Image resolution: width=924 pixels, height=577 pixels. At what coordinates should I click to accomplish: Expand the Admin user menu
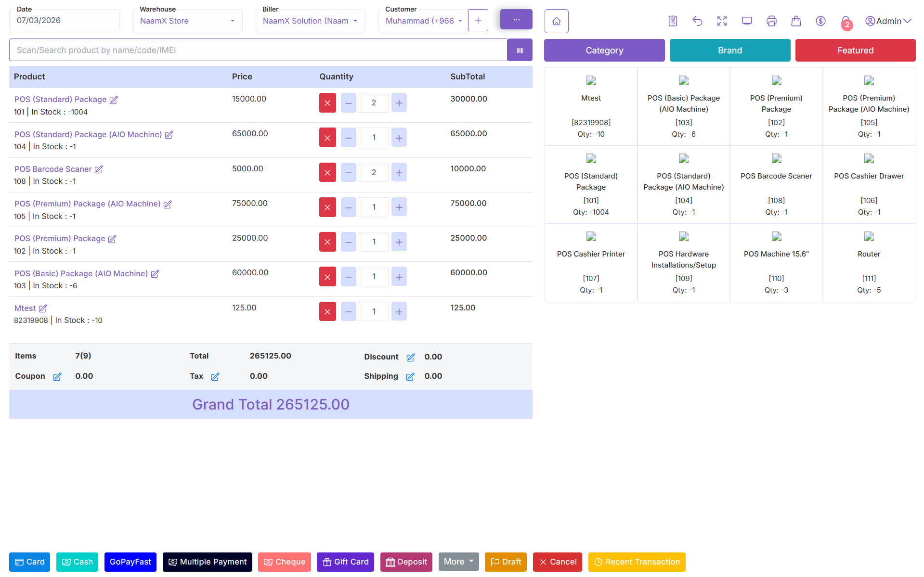(888, 21)
